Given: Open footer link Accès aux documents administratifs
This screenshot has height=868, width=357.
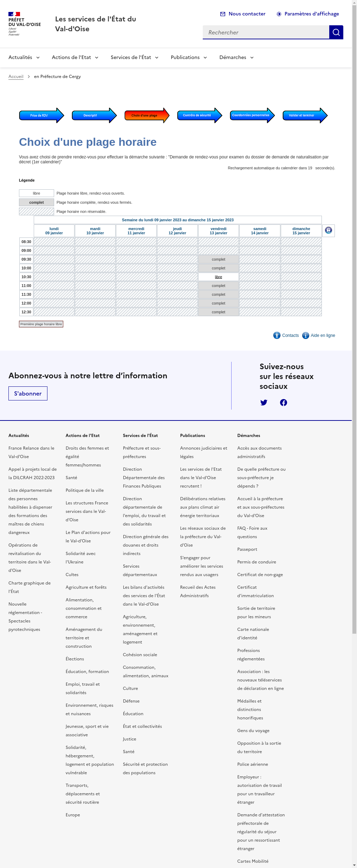Looking at the screenshot, I should pos(259,452).
